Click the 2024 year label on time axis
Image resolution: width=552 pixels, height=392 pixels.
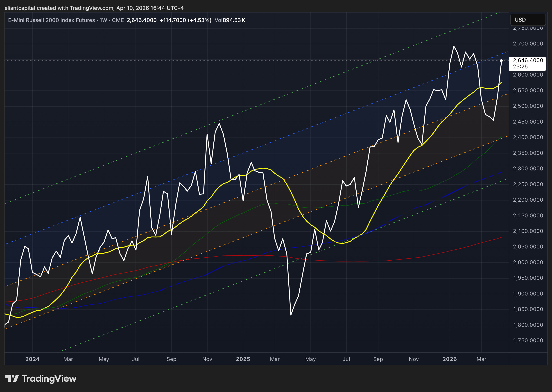point(32,359)
